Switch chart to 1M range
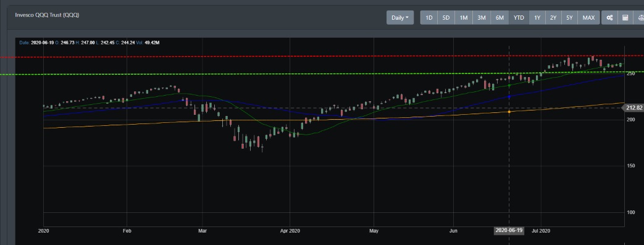Image resolution: width=644 pixels, height=245 pixels. [464, 18]
